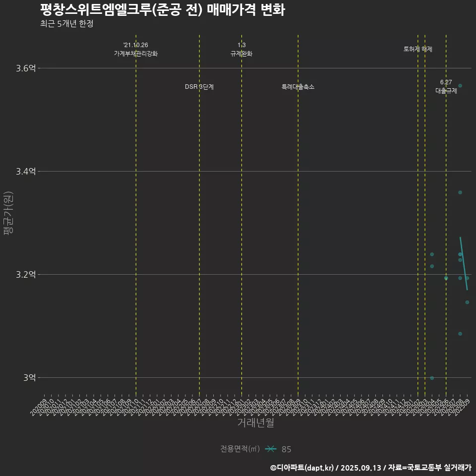This screenshot has width=476, height=476.
Task: Click the 3.4억 y-axis label
Action: click(x=26, y=171)
